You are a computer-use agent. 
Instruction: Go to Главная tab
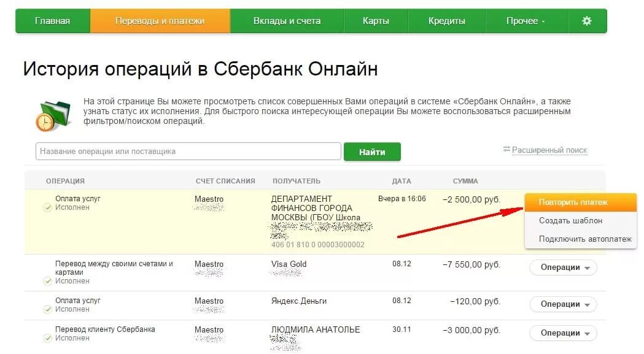[53, 21]
